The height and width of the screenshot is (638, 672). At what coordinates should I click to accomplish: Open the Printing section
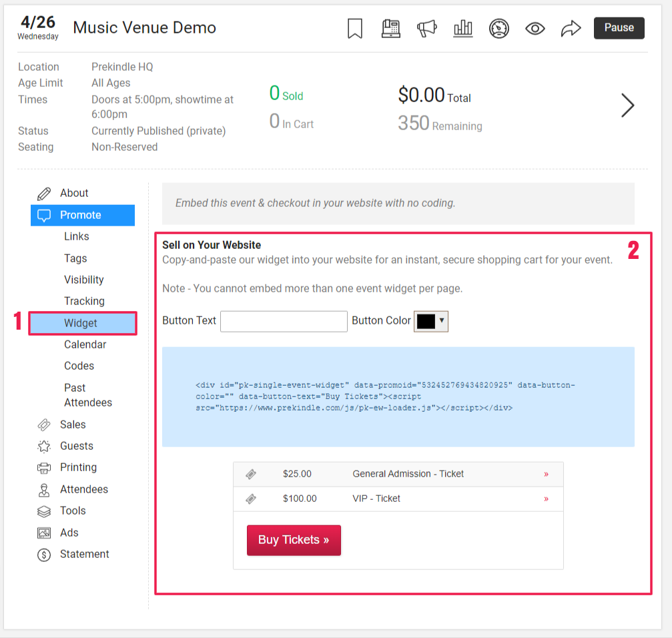pos(79,467)
